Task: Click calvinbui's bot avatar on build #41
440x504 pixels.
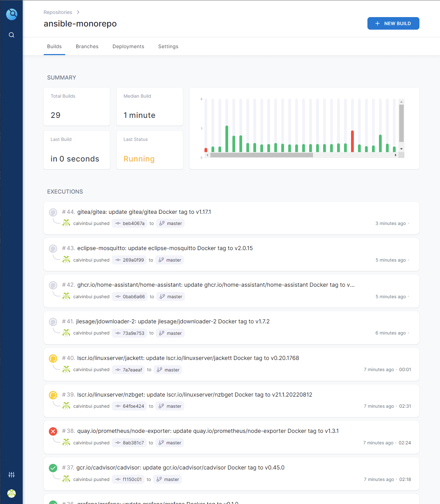Action: point(66,333)
